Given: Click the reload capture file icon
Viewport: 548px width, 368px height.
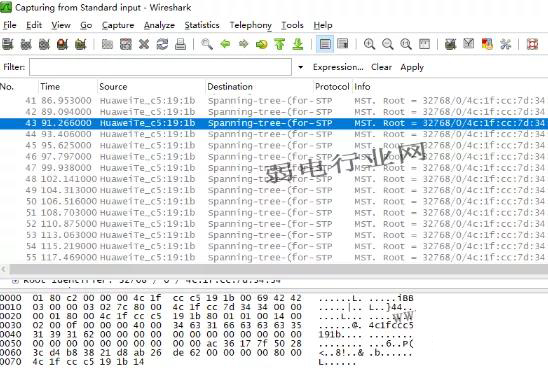Looking at the screenshot, I should [162, 44].
